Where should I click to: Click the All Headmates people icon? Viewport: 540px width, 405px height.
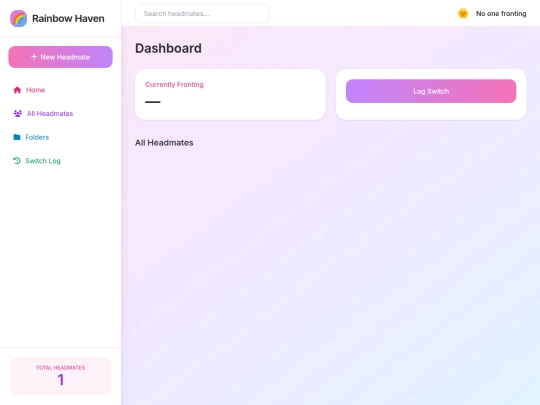coord(18,114)
